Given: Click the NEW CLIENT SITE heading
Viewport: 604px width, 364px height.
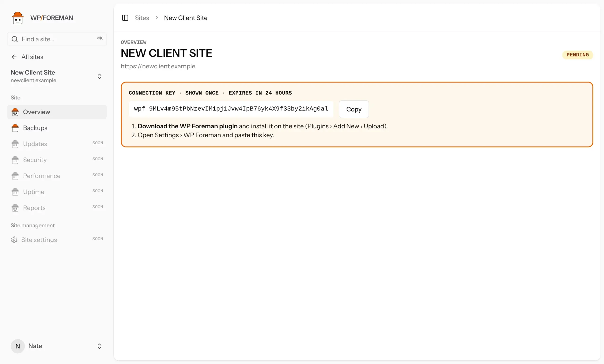Looking at the screenshot, I should pos(166,53).
